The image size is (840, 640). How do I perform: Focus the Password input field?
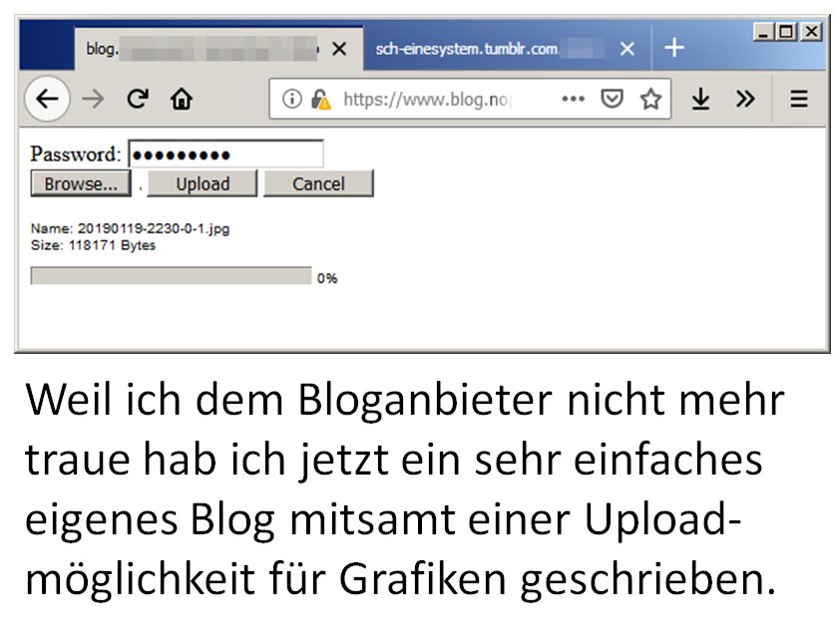[225, 155]
